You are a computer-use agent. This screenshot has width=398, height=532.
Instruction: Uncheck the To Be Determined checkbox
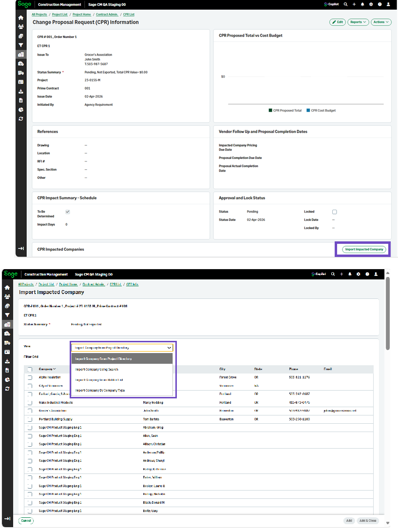pos(68,212)
